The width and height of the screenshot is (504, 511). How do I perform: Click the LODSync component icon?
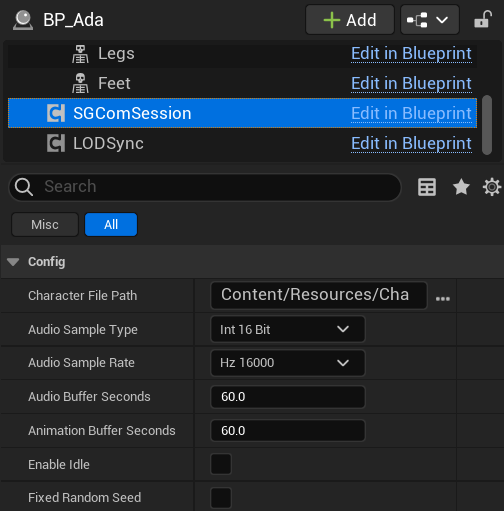(x=56, y=143)
